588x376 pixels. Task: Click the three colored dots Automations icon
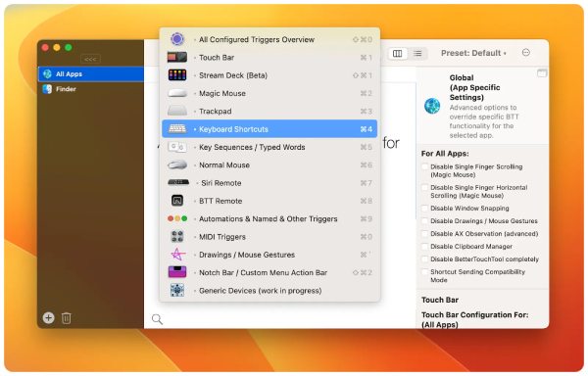click(x=177, y=218)
